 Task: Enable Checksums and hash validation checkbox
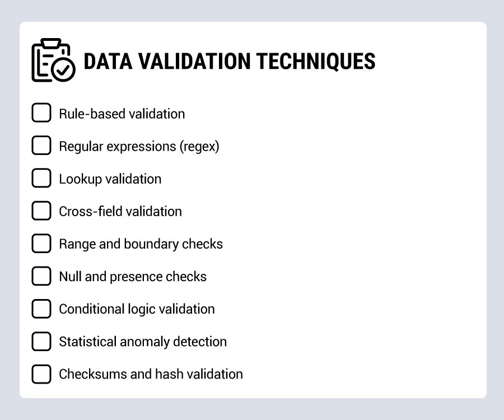point(41,374)
